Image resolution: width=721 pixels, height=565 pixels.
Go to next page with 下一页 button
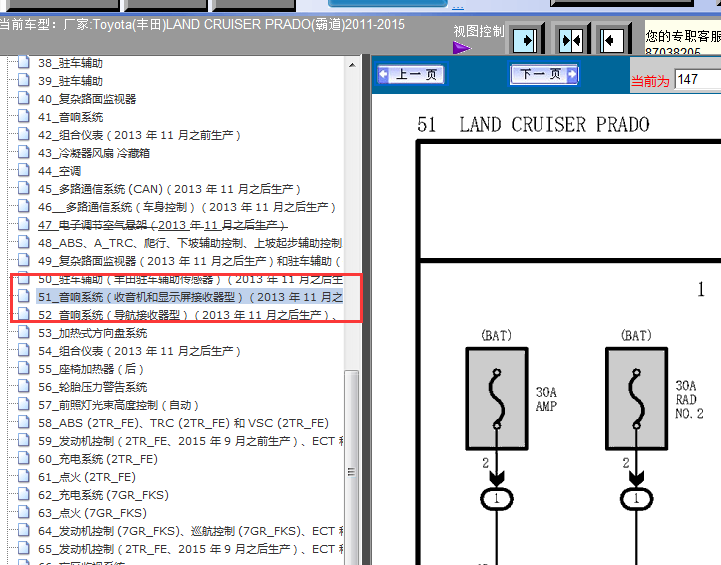pyautogui.click(x=544, y=74)
